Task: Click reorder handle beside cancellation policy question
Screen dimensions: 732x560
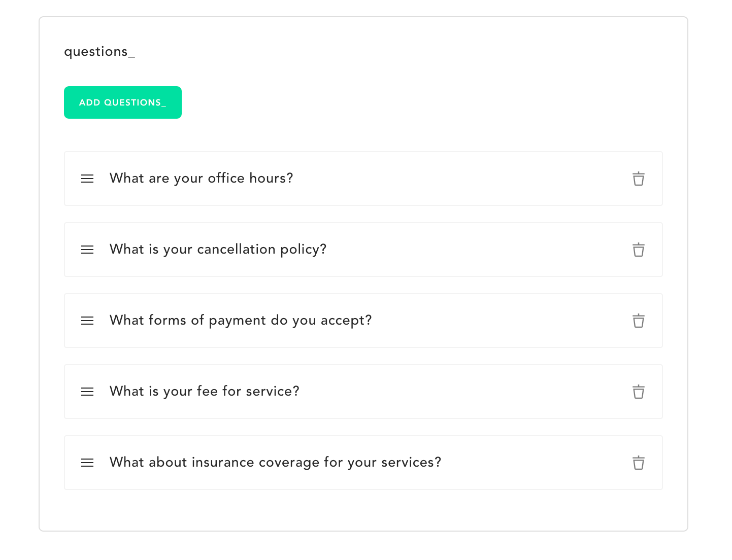Action: tap(87, 250)
